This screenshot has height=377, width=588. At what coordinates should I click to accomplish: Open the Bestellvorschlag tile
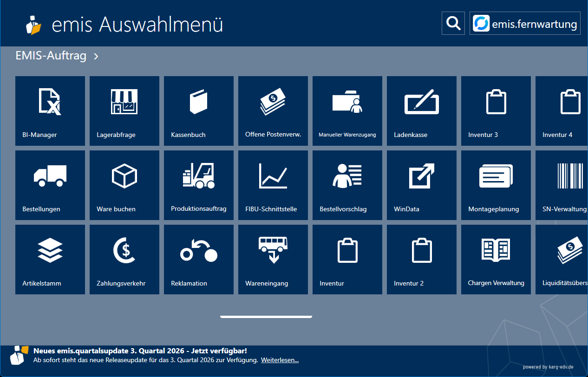tap(347, 185)
